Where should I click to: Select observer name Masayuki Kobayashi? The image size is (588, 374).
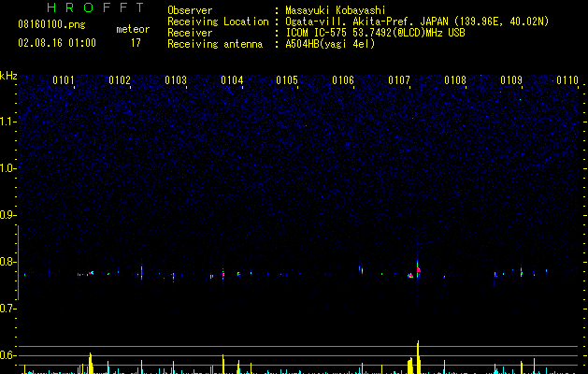point(336,10)
